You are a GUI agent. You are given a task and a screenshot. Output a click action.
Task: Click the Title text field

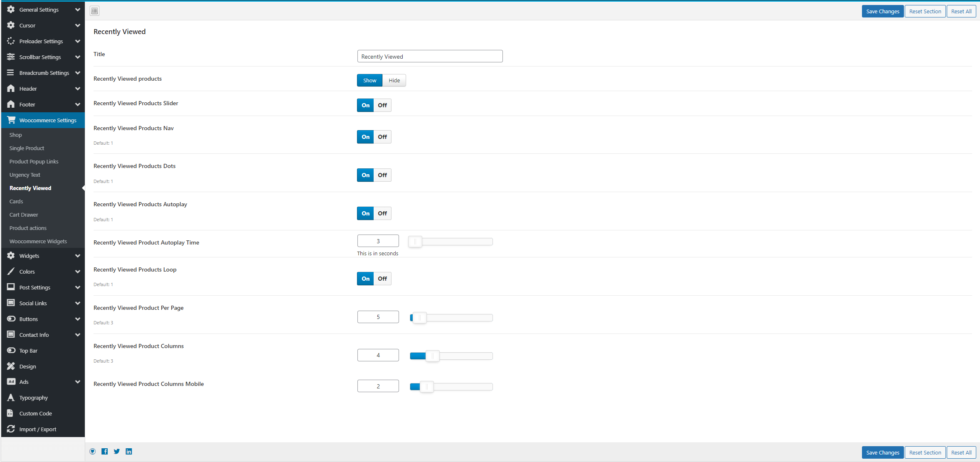(x=430, y=57)
